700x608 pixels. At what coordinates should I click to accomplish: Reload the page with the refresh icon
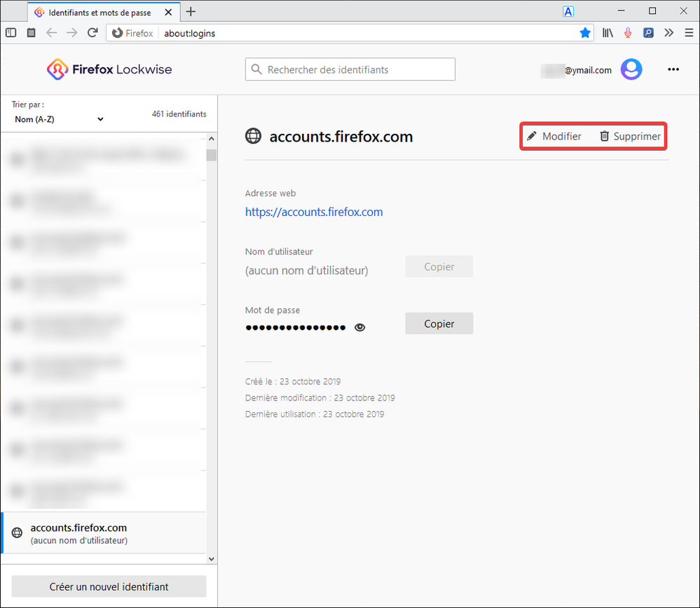[92, 33]
